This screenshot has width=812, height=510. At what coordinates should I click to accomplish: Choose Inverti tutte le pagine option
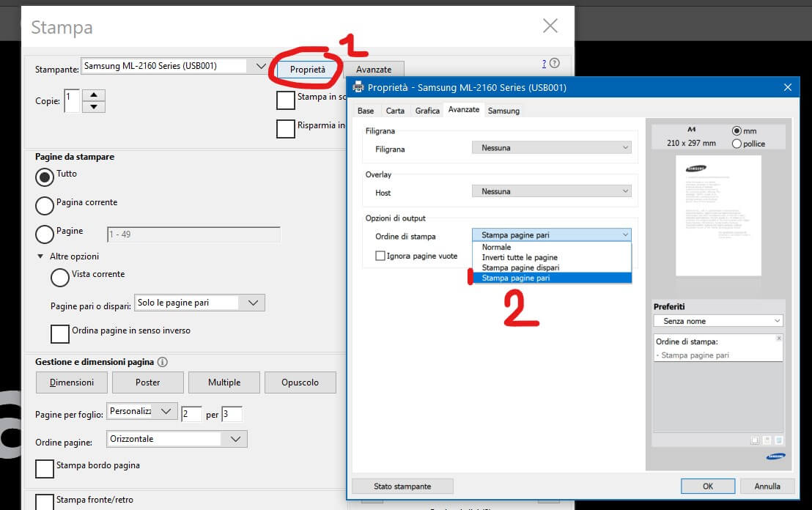[x=520, y=257]
